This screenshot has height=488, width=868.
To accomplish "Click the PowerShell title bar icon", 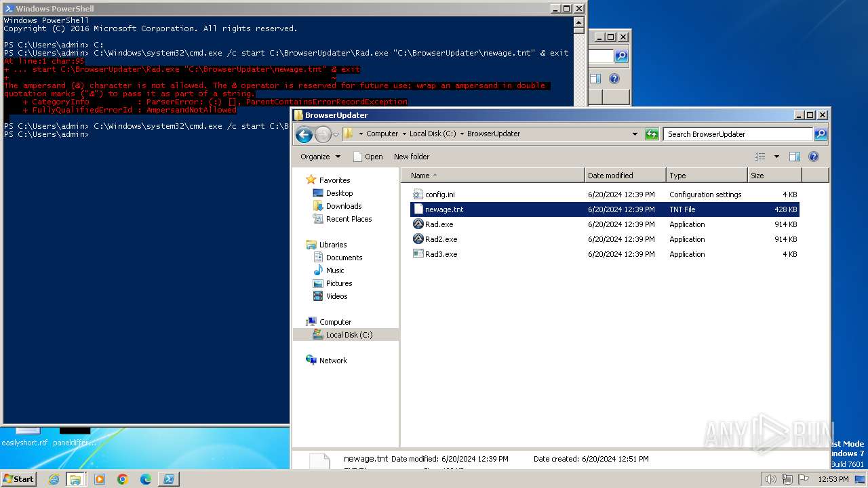I will [x=9, y=9].
